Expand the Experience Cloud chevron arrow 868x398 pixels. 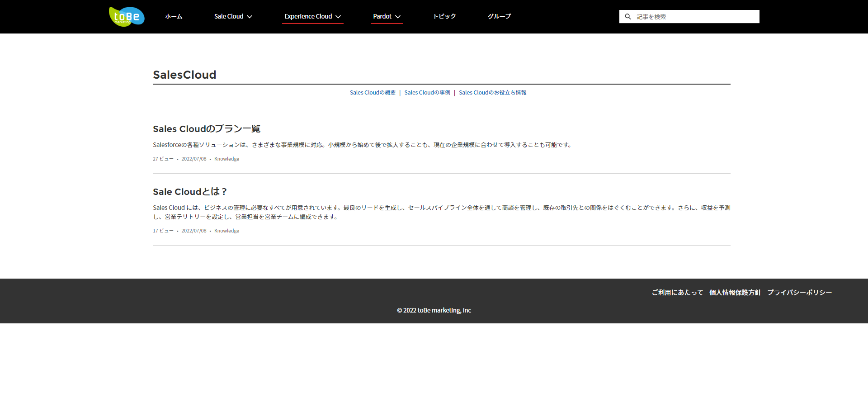pos(338,17)
